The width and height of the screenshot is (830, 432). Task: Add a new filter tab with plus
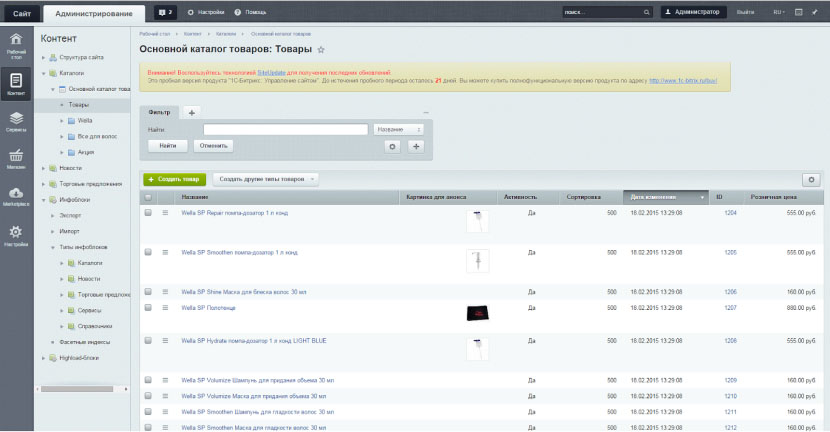192,112
